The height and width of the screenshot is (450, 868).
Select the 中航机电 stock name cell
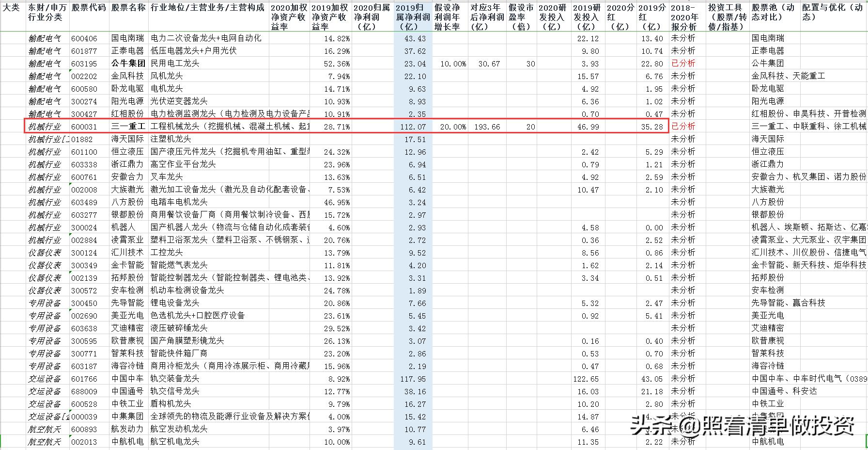point(128,441)
